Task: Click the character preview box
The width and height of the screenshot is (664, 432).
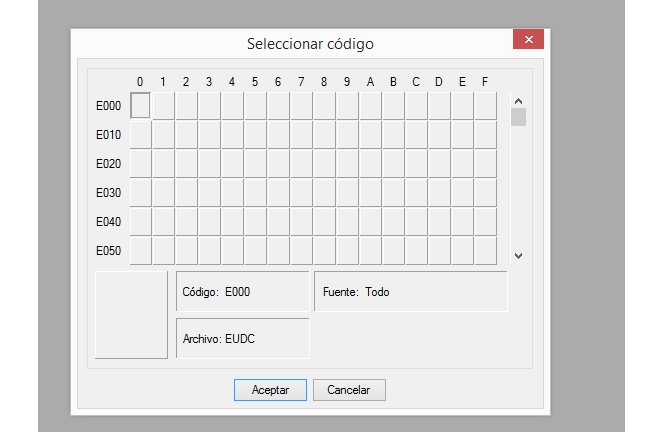Action: pyautogui.click(x=131, y=315)
